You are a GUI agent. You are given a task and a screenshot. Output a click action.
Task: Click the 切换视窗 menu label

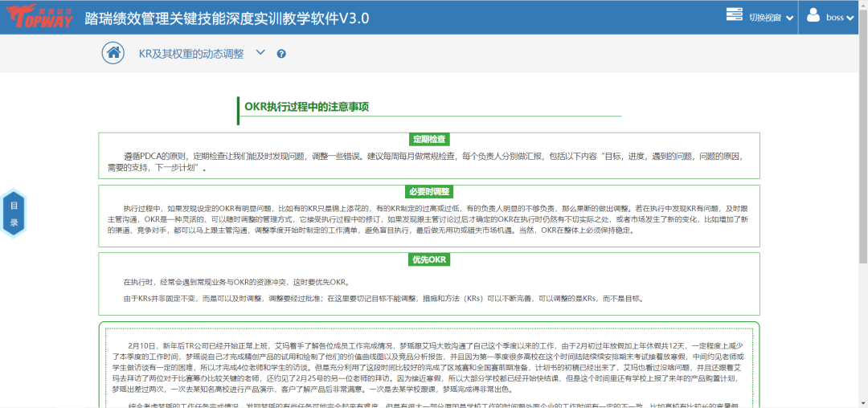coord(764,18)
